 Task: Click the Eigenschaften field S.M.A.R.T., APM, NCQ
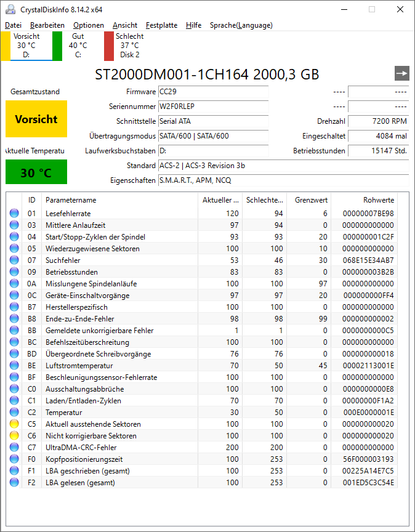point(284,180)
